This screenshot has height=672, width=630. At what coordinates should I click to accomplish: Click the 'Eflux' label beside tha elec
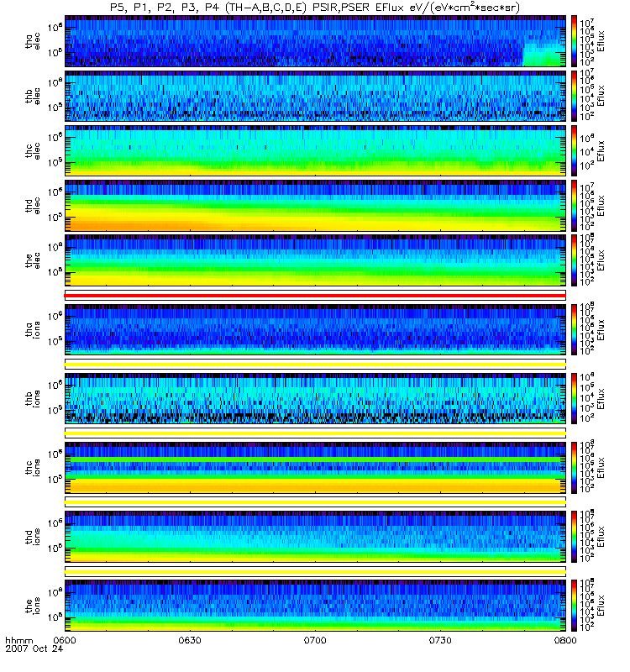click(x=601, y=41)
